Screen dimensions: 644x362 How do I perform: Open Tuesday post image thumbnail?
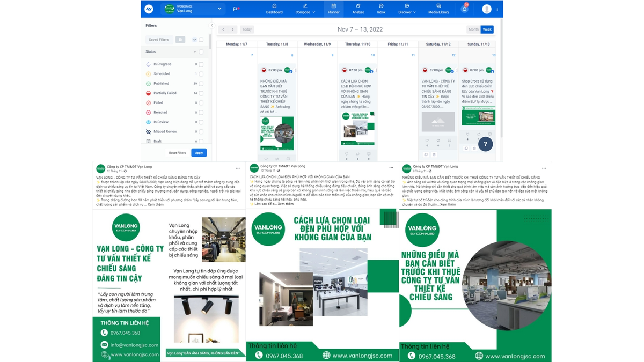point(277,134)
